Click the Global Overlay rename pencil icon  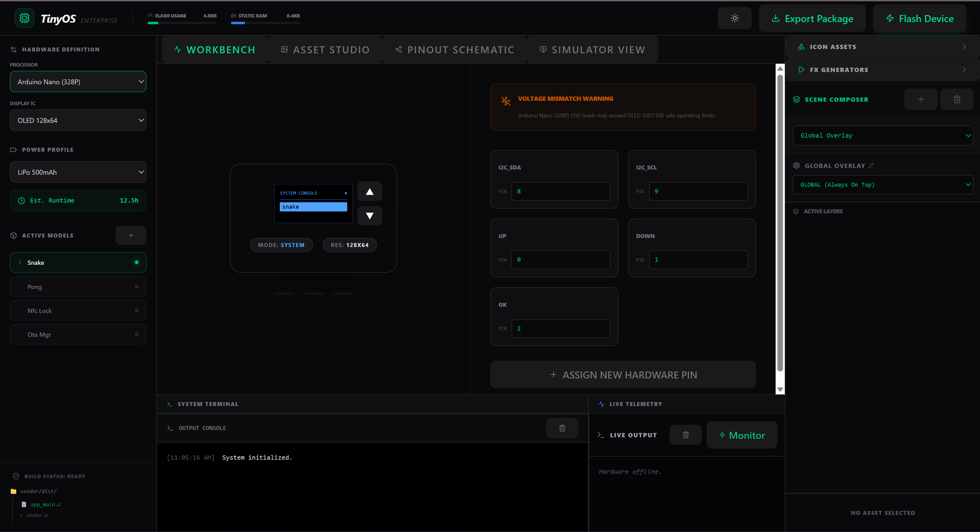pos(871,165)
